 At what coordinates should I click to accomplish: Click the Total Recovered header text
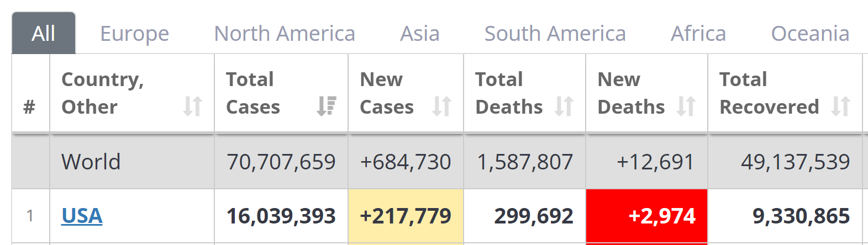pyautogui.click(x=769, y=93)
